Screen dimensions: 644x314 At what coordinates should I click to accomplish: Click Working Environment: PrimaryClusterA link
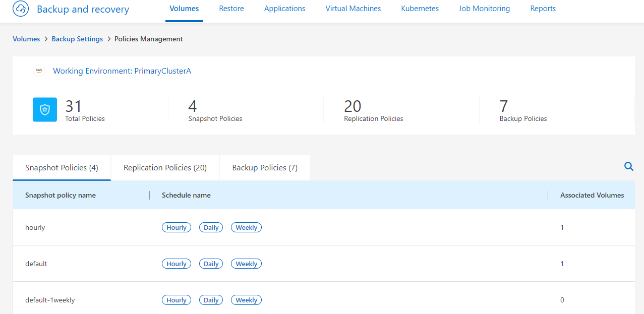(122, 71)
